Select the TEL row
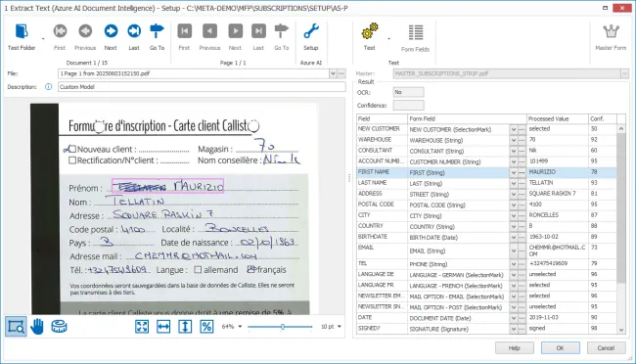This screenshot has width=636, height=364. (486, 264)
